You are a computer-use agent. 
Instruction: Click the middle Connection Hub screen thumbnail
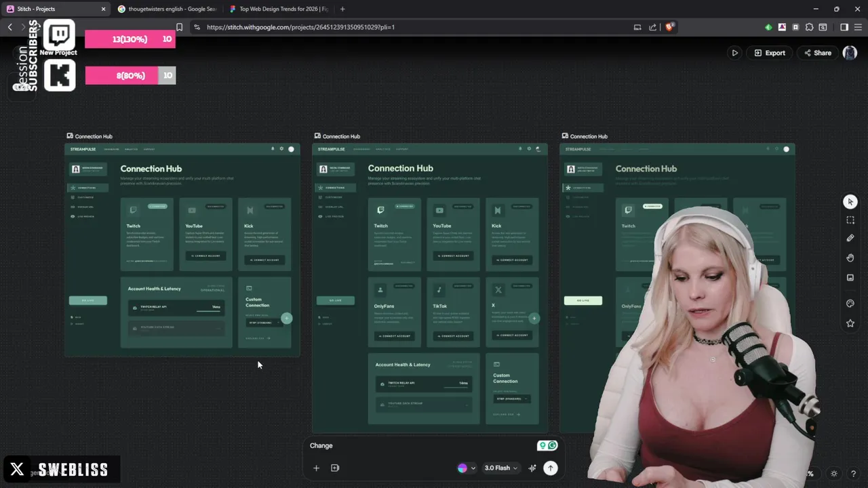point(430,288)
